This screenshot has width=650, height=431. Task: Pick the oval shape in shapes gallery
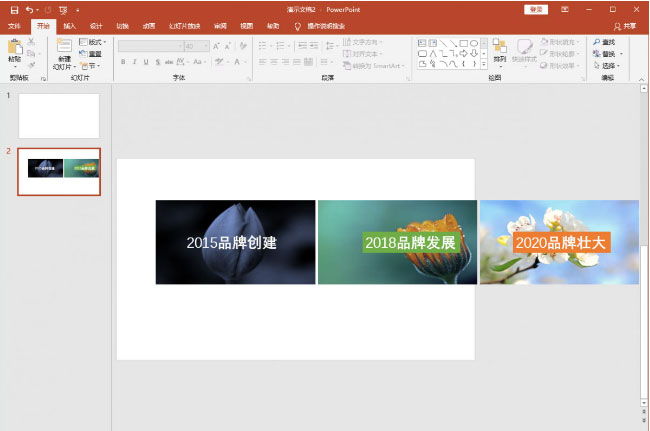pyautogui.click(x=474, y=43)
